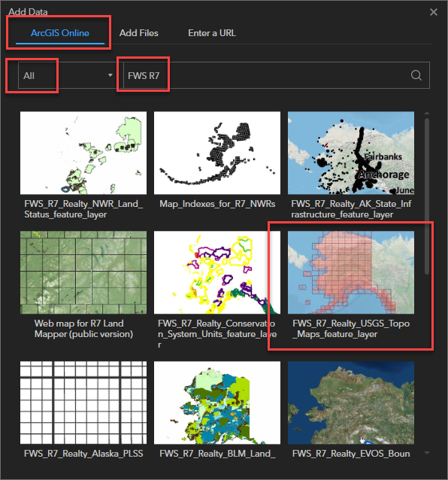Click the FWS_R7_Realty_NWR_Land_Status_feature_layer title

pyautogui.click(x=83, y=209)
